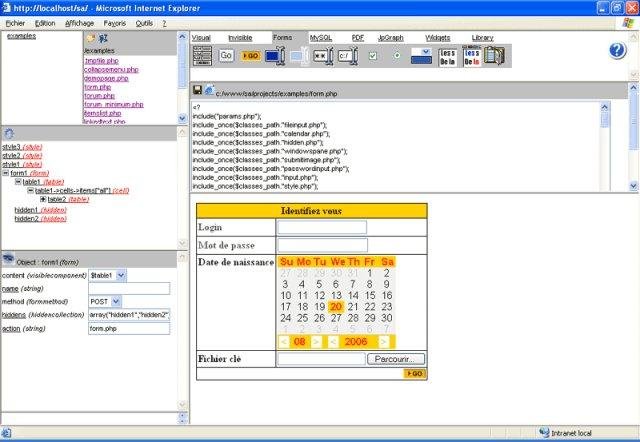The image size is (640, 442).
Task: Expand the table2 tree node
Action: coord(43,199)
